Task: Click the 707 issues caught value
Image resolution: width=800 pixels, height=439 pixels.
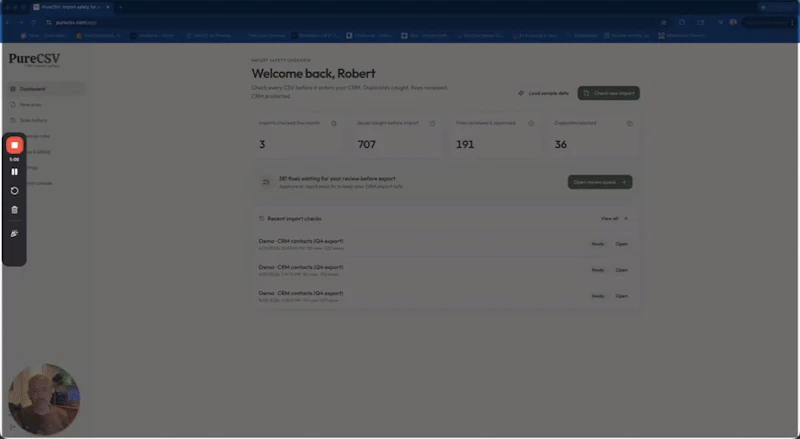Action: coord(366,144)
